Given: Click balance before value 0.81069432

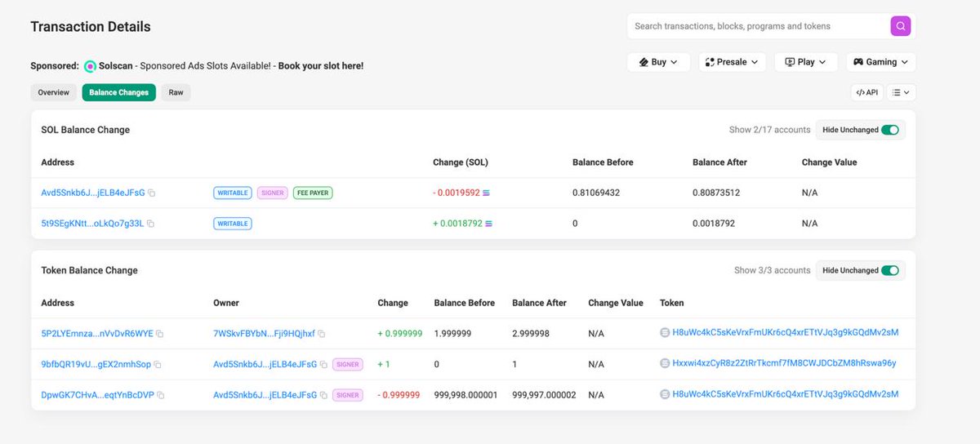Looking at the screenshot, I should click(596, 193).
